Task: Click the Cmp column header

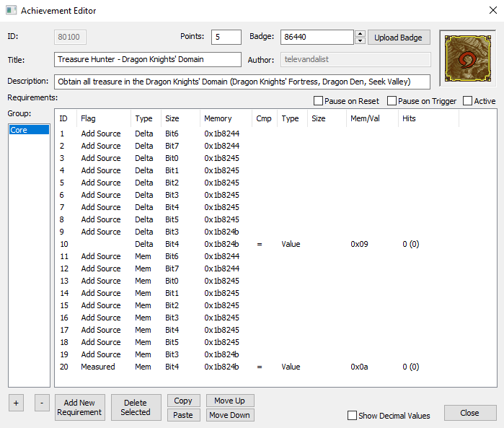Action: 264,118
